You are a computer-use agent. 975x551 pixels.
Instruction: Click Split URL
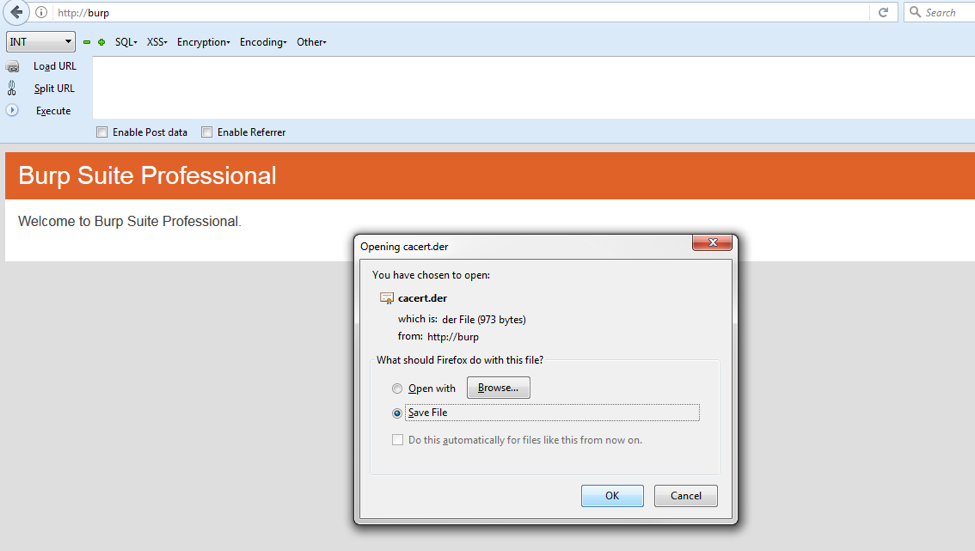click(54, 88)
